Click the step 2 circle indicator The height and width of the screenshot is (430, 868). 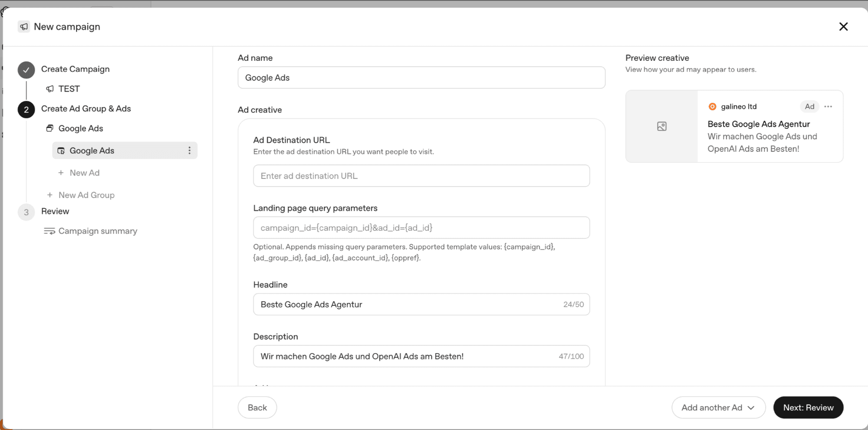[26, 109]
